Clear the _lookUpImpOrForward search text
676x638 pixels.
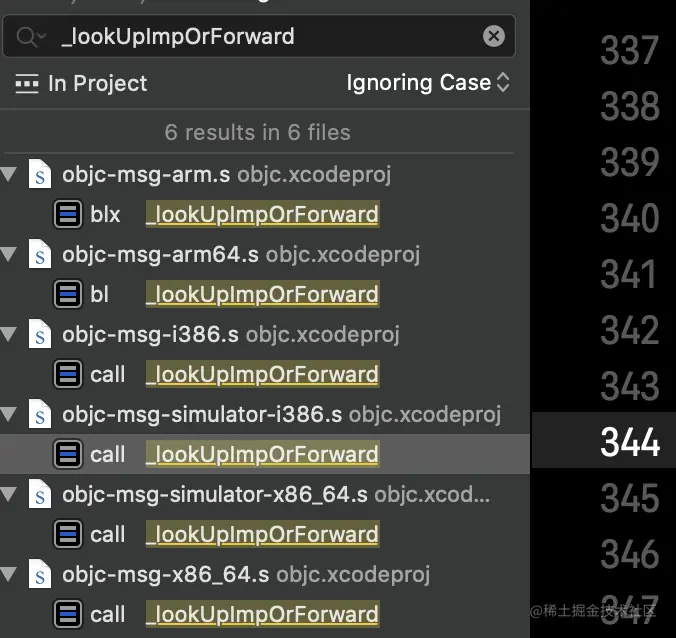[x=494, y=37]
